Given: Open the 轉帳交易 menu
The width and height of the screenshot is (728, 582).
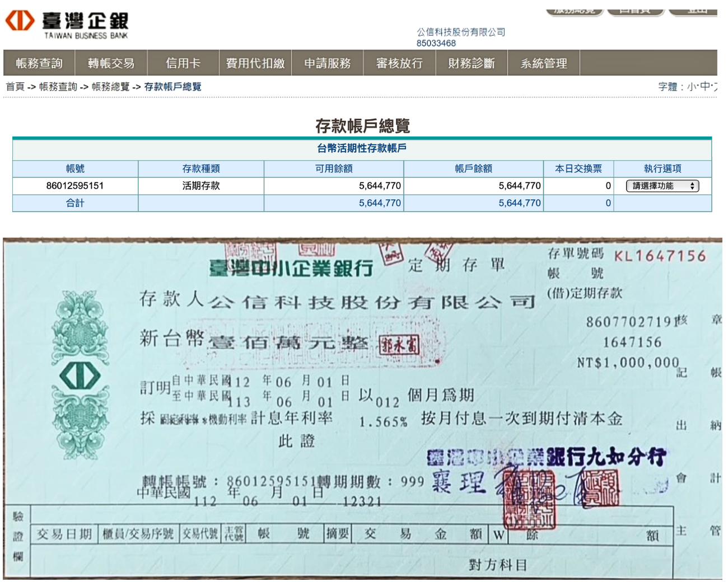Looking at the screenshot, I should (111, 63).
